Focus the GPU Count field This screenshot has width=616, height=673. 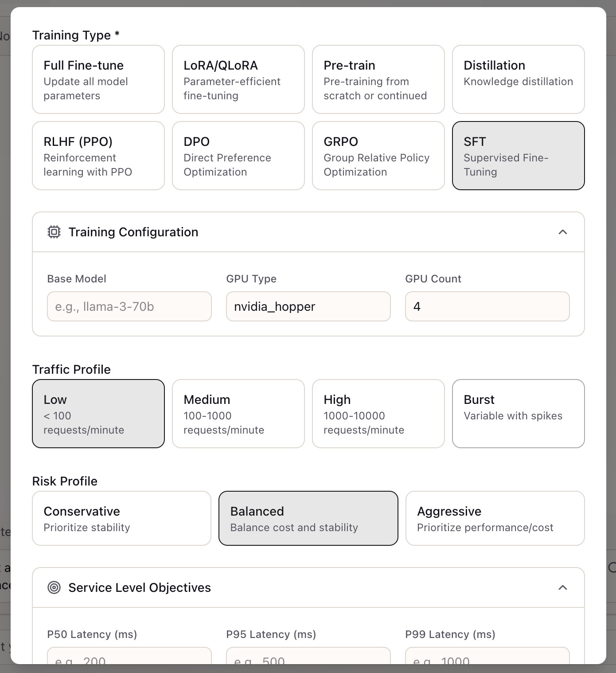point(487,306)
